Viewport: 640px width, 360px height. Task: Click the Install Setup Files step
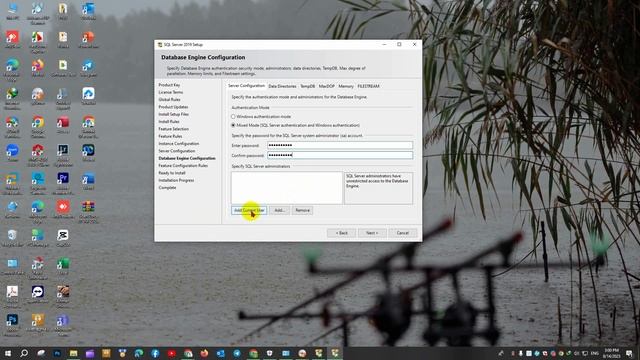click(173, 114)
